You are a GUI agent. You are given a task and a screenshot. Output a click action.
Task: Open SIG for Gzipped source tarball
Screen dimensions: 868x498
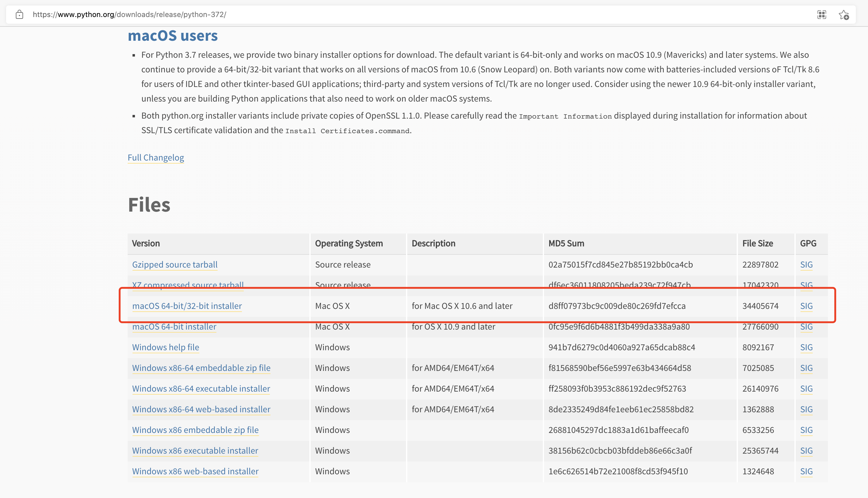tap(806, 265)
